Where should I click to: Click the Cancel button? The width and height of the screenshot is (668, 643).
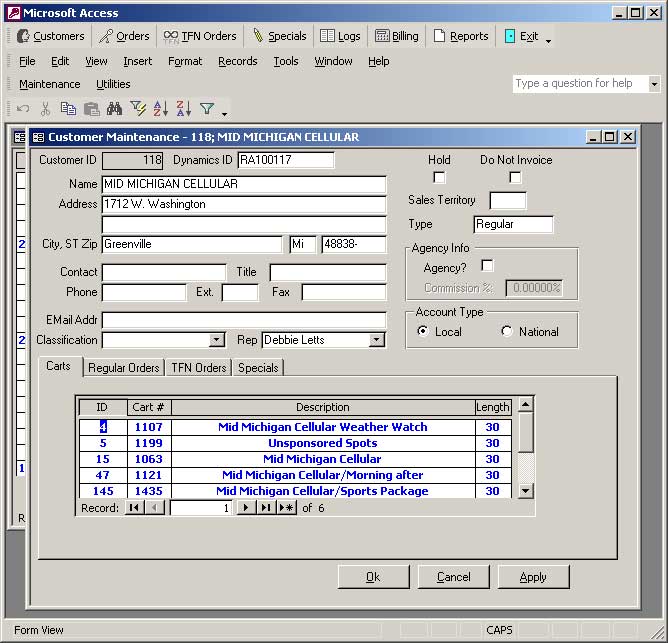(x=453, y=577)
